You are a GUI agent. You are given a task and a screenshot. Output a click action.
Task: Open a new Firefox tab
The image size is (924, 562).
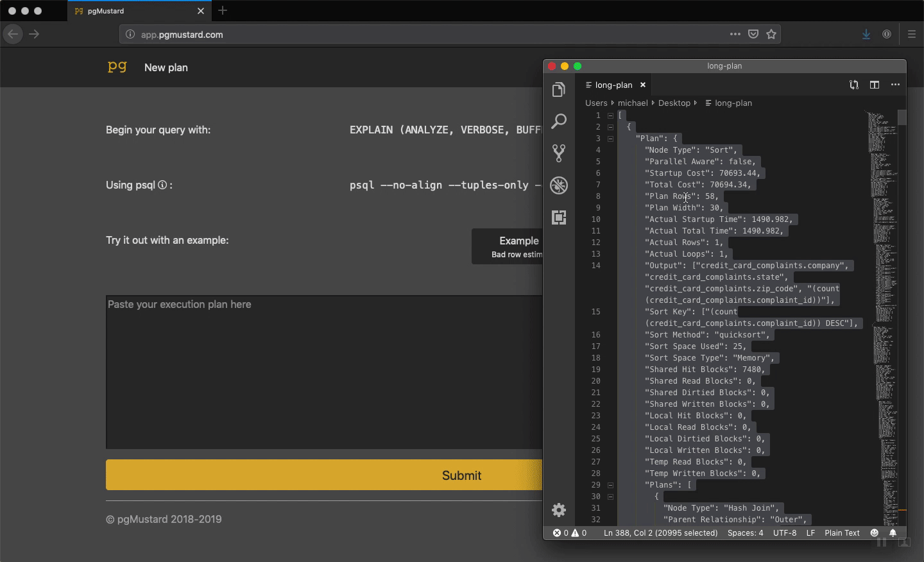pyautogui.click(x=223, y=10)
